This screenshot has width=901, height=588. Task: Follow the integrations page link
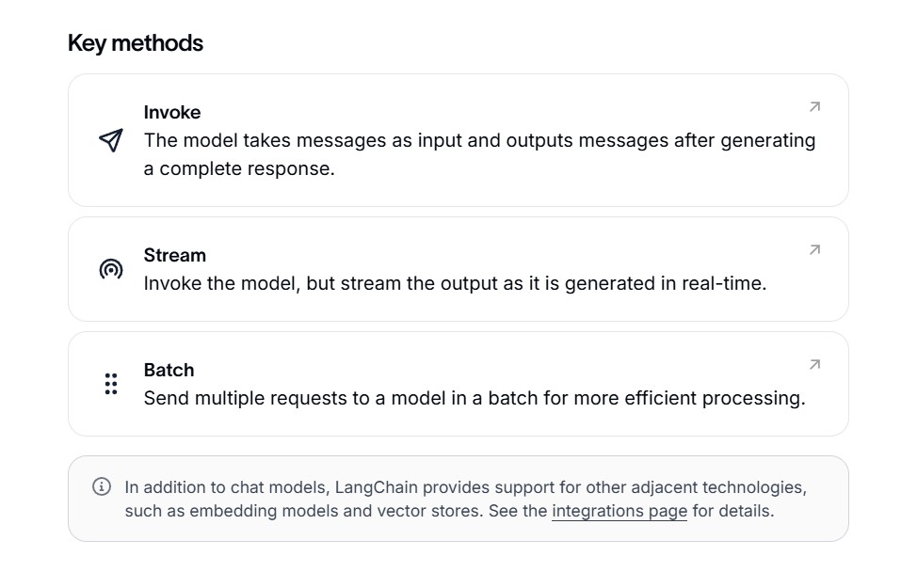coord(619,511)
